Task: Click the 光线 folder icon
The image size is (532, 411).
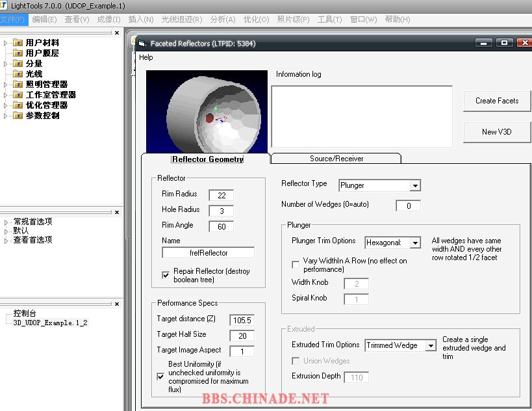Action: [x=18, y=74]
